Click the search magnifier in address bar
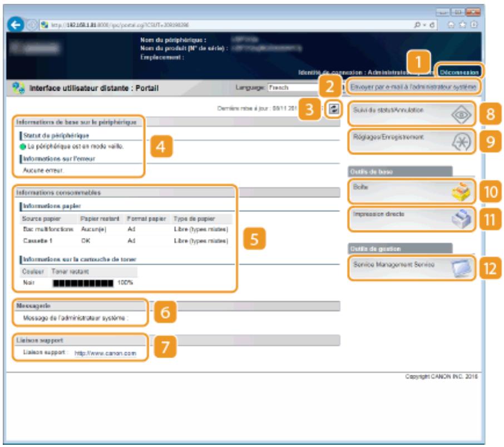 pyautogui.click(x=418, y=25)
